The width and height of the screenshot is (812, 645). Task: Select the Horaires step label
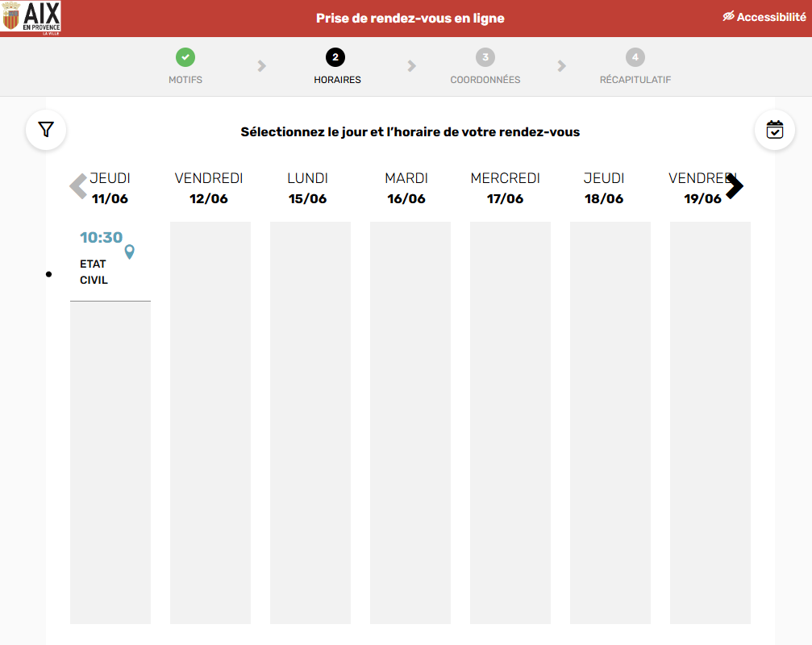click(337, 80)
